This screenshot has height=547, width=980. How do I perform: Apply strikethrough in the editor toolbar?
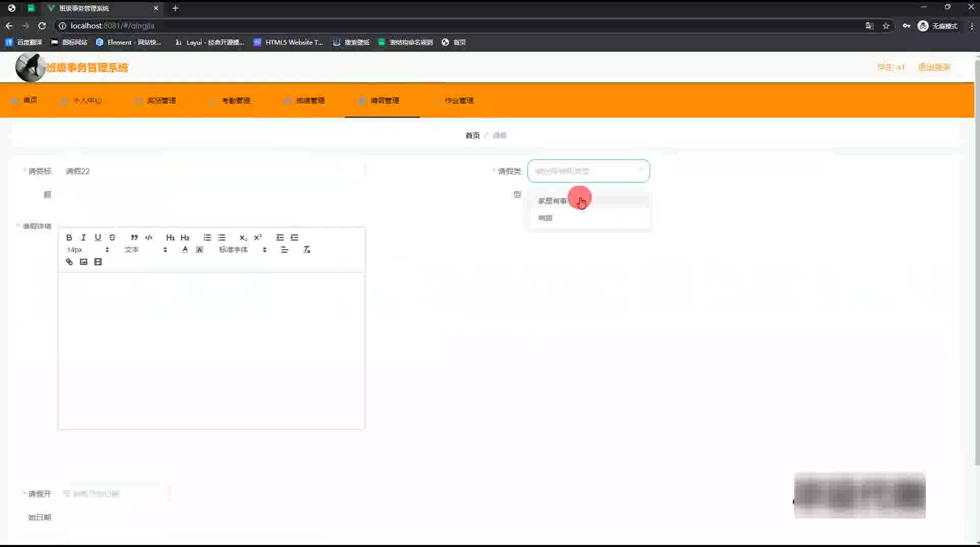112,237
